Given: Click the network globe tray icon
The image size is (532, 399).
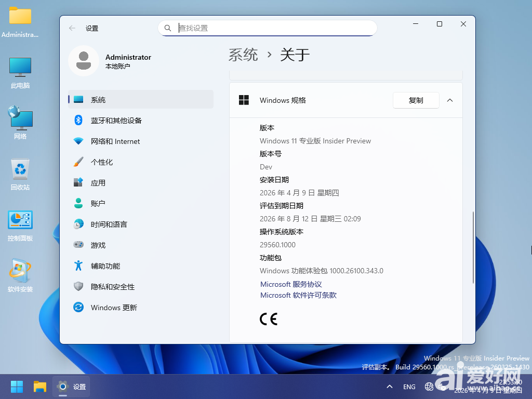Looking at the screenshot, I should [429, 387].
